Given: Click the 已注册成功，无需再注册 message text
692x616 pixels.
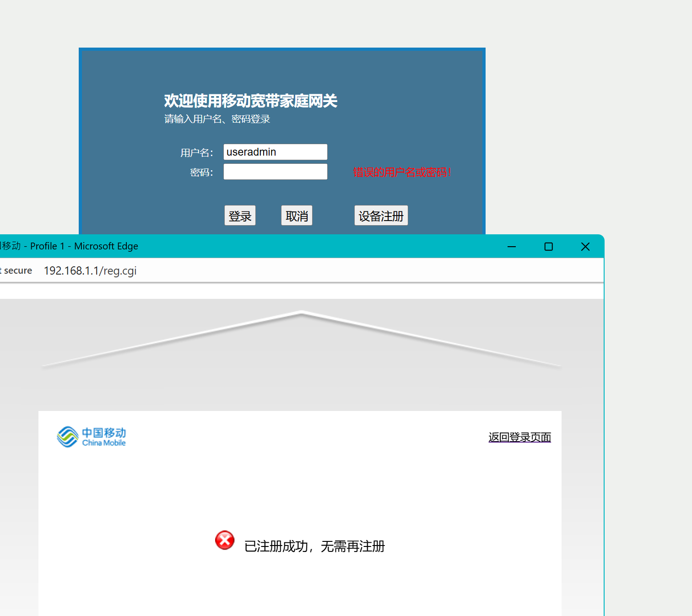Looking at the screenshot, I should (x=314, y=546).
